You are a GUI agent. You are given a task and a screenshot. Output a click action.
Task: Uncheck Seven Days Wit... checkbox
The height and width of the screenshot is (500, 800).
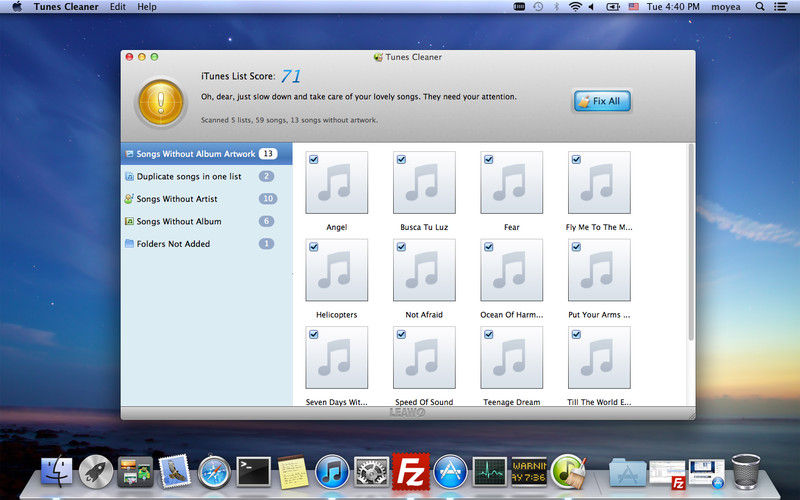pyautogui.click(x=314, y=335)
